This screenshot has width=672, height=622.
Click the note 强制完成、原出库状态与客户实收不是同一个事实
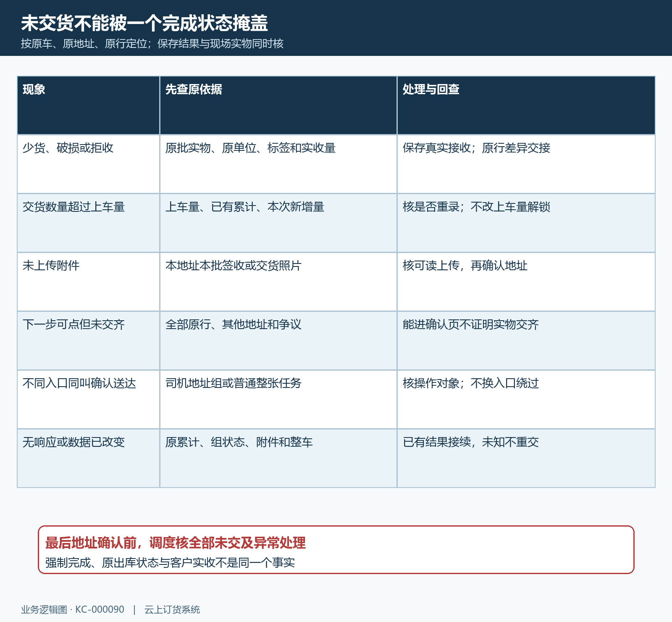170,563
